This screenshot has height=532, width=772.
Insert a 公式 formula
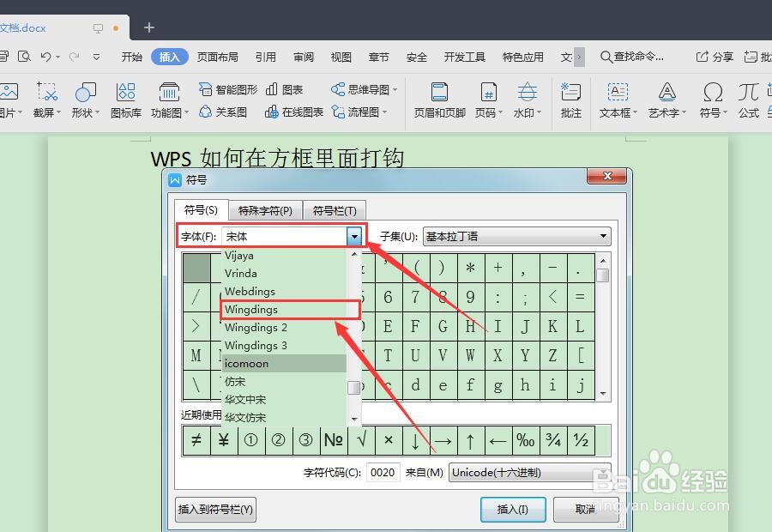coord(748,100)
